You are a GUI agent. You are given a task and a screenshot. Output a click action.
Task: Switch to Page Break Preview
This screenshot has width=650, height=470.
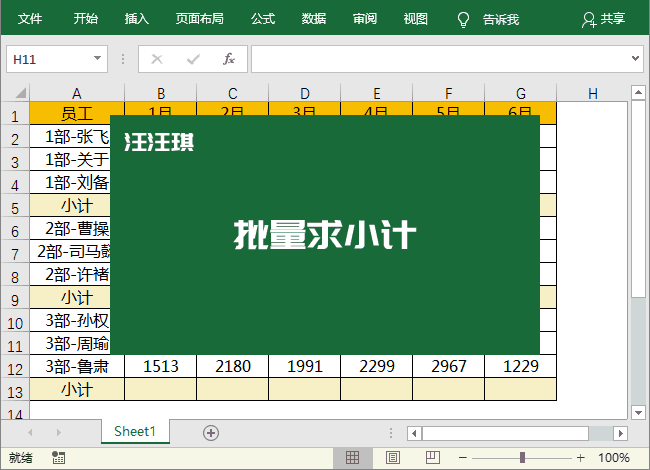coord(433,458)
